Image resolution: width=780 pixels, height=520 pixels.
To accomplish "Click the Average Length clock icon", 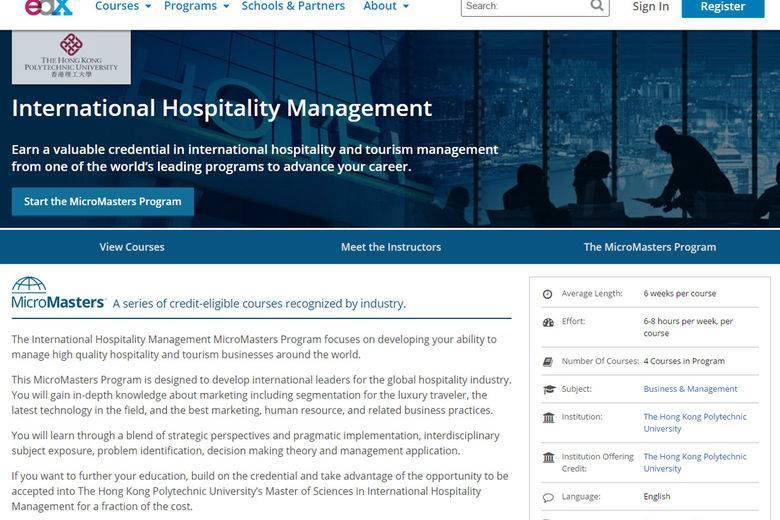I will pyautogui.click(x=547, y=294).
